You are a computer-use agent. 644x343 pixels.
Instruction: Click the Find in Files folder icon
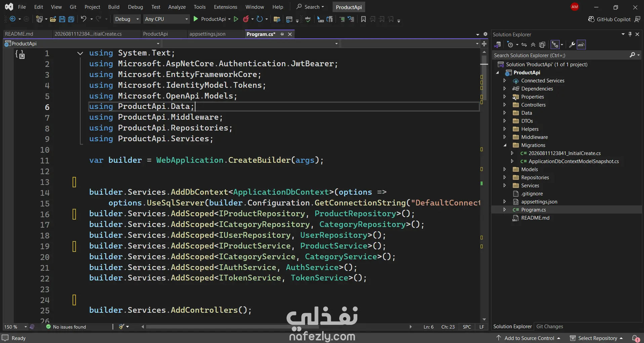pyautogui.click(x=277, y=19)
